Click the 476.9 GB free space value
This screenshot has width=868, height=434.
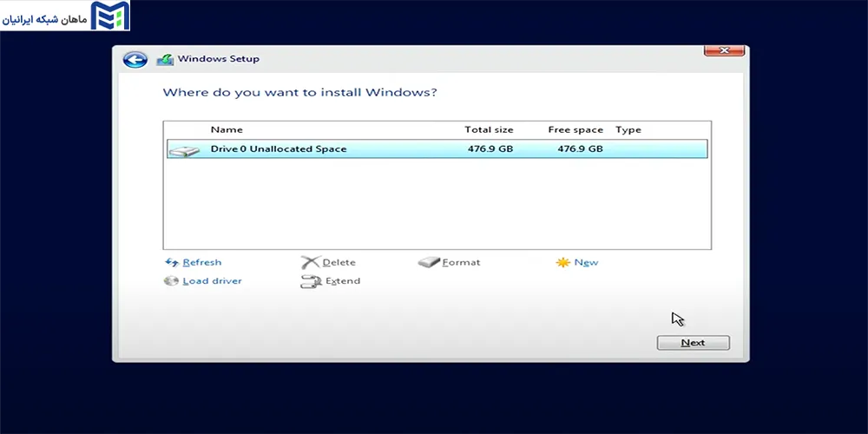(x=580, y=149)
